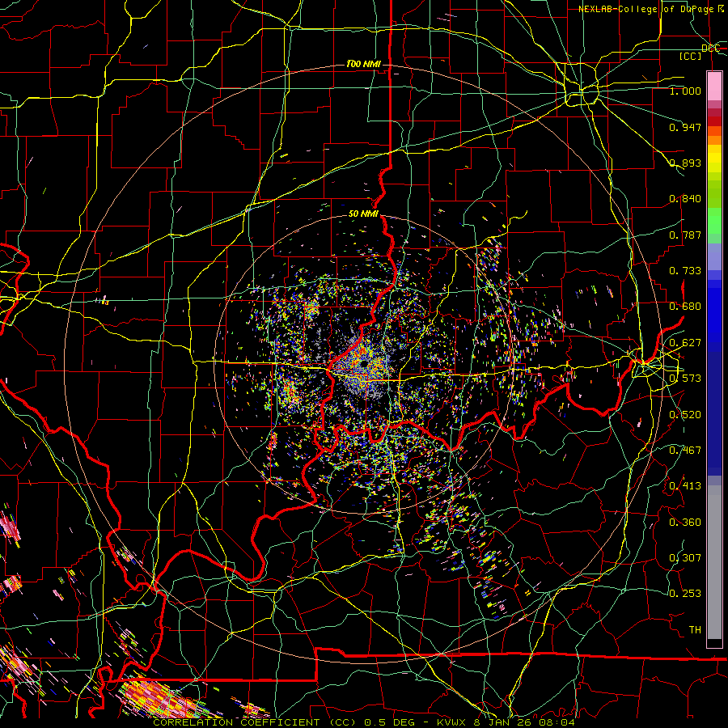Select the 1.000 legend value

(685, 91)
